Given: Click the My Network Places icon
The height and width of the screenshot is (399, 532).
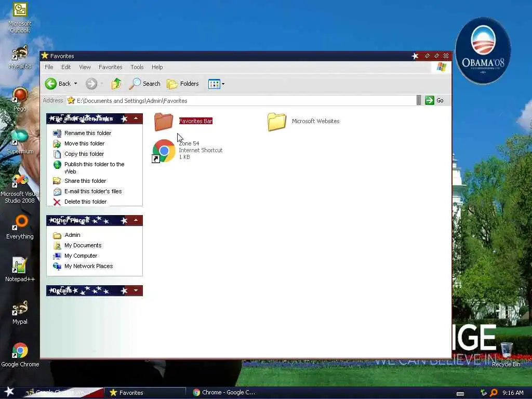Looking at the screenshot, I should click(x=57, y=267).
